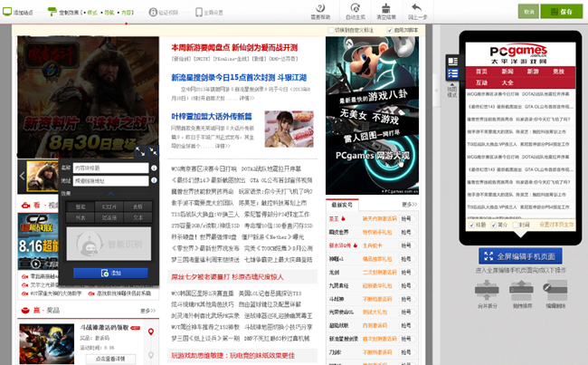Click info icon beside 名称 field

(154, 168)
